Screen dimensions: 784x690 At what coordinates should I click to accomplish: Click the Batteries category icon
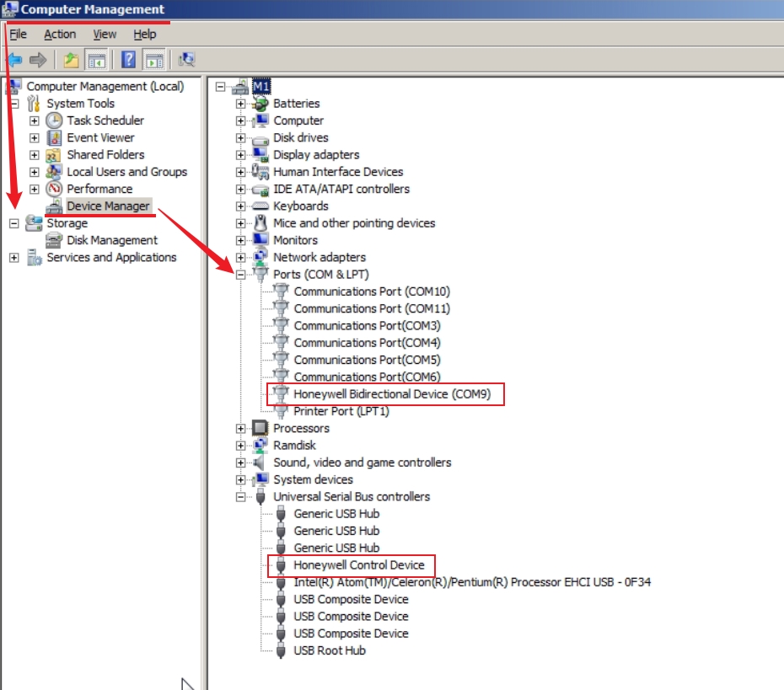(x=260, y=104)
